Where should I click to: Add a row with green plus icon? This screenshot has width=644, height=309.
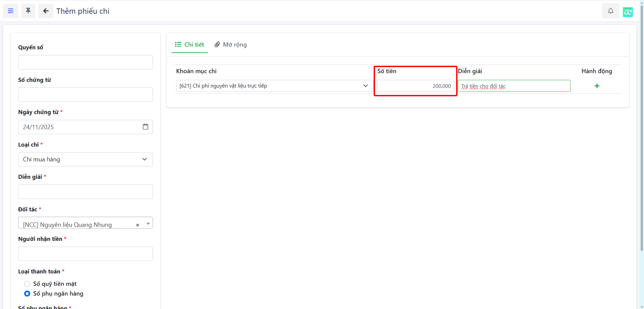pos(597,86)
